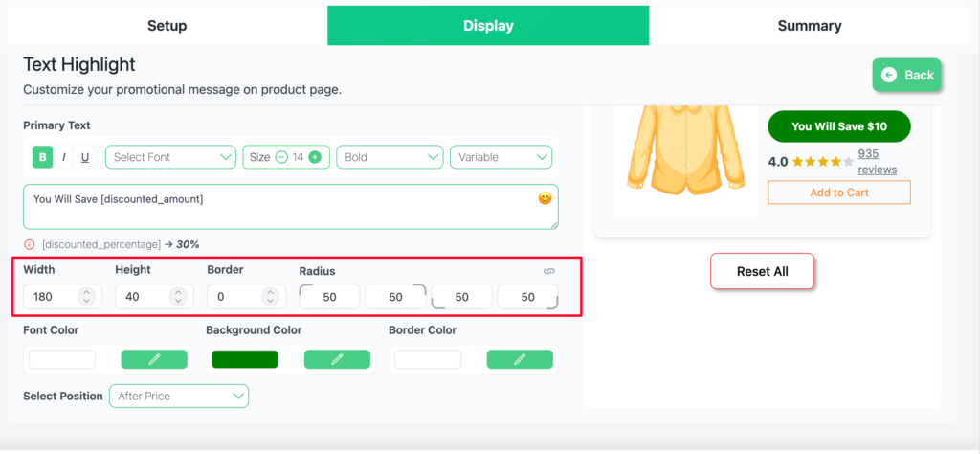Click the Text Highlight heading
The width and height of the screenshot is (980, 454).
pyautogui.click(x=79, y=64)
